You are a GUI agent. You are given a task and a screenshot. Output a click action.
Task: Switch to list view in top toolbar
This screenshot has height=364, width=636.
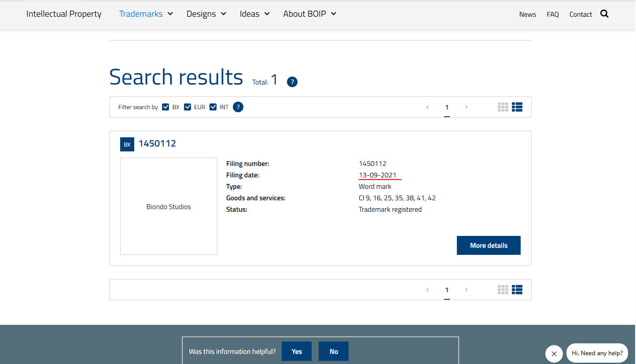pos(517,107)
